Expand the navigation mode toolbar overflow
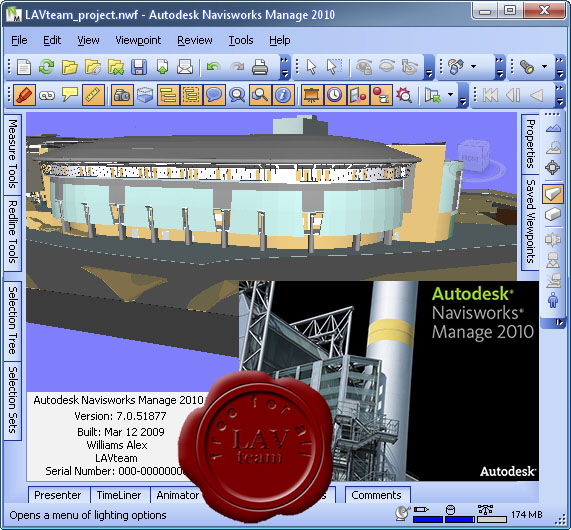This screenshot has height=530, width=571. pyautogui.click(x=499, y=67)
